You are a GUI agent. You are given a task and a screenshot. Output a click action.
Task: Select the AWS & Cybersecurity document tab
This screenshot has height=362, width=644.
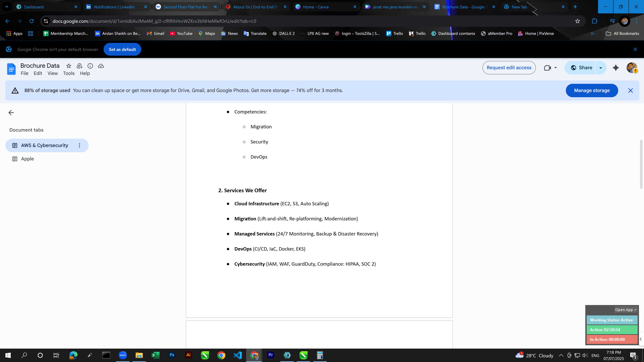[44, 145]
